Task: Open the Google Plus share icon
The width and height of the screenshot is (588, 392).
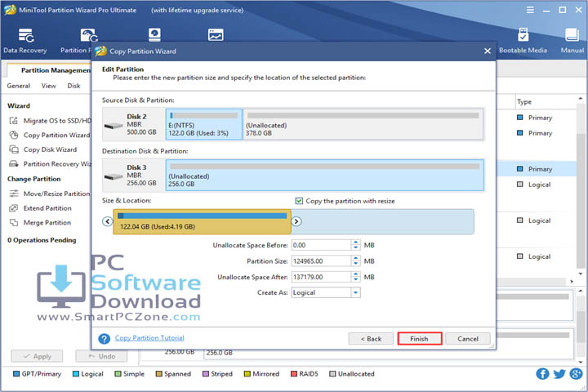Action: [576, 373]
